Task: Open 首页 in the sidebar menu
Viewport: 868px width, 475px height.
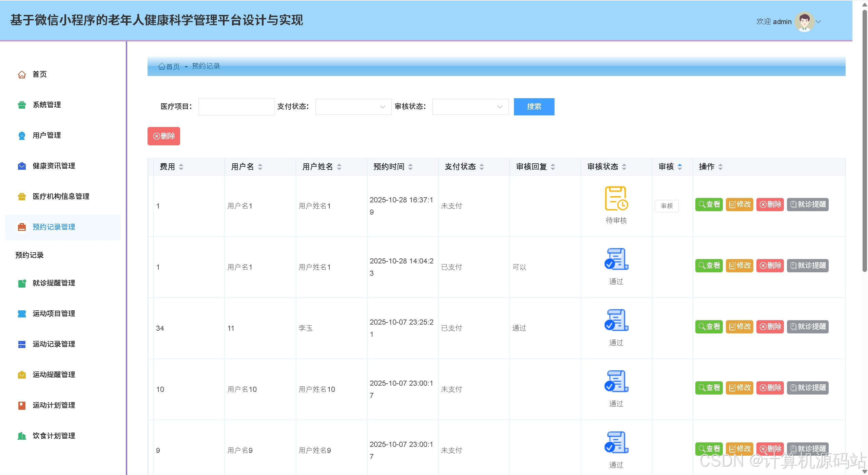Action: click(x=63, y=74)
